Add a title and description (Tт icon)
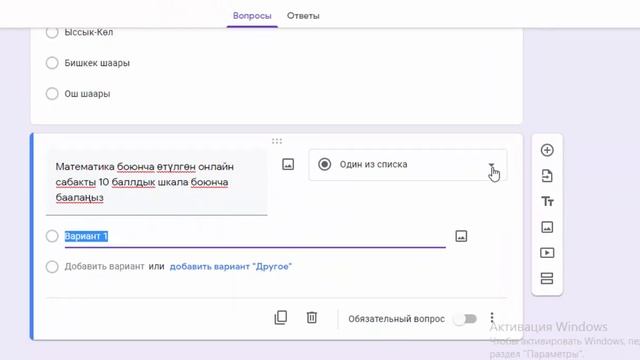 (547, 202)
